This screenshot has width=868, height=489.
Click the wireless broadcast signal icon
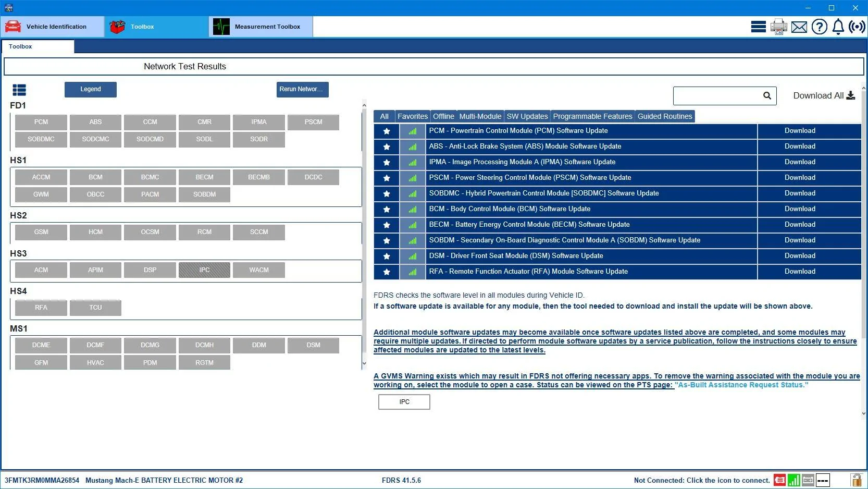pos(857,27)
